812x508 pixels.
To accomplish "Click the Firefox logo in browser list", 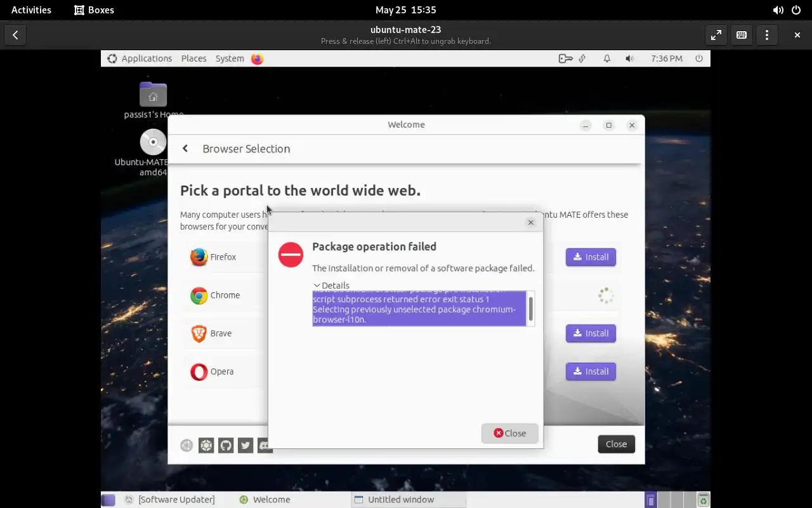I will (x=199, y=257).
